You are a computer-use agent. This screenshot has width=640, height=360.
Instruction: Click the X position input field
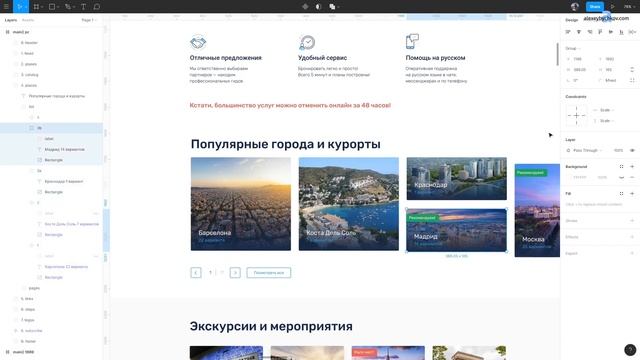coord(578,59)
